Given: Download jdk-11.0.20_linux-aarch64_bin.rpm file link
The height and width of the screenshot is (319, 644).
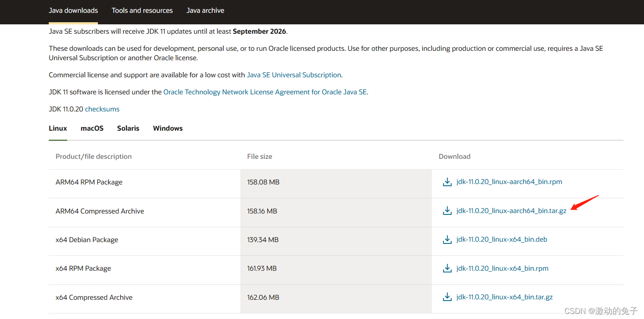Looking at the screenshot, I should (509, 182).
